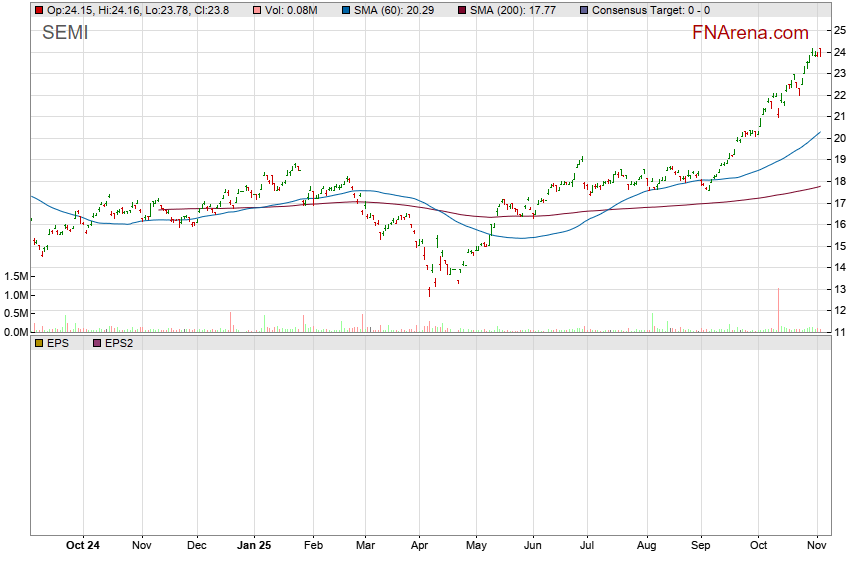The image size is (859, 566).
Task: Click the dark red SMA (200) swatch
Action: click(x=463, y=10)
